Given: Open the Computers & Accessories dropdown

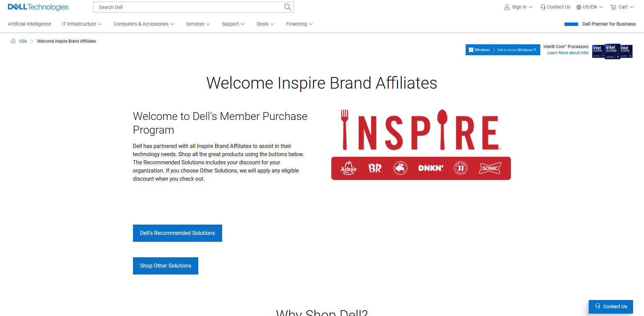Looking at the screenshot, I should click(144, 24).
